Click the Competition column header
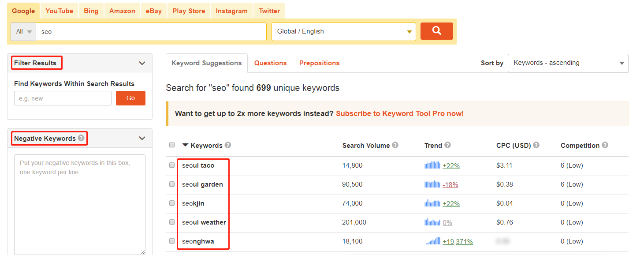Image resolution: width=644 pixels, height=255 pixels. tap(580, 146)
